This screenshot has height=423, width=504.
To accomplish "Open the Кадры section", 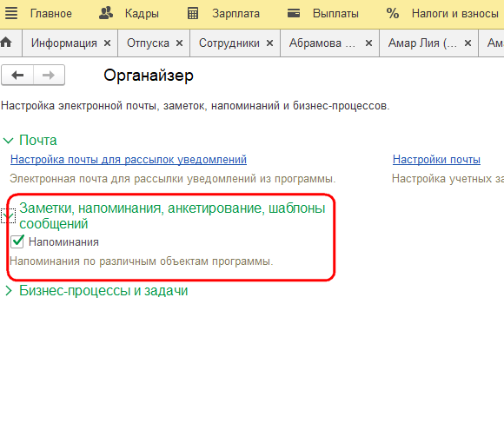I will (142, 14).
